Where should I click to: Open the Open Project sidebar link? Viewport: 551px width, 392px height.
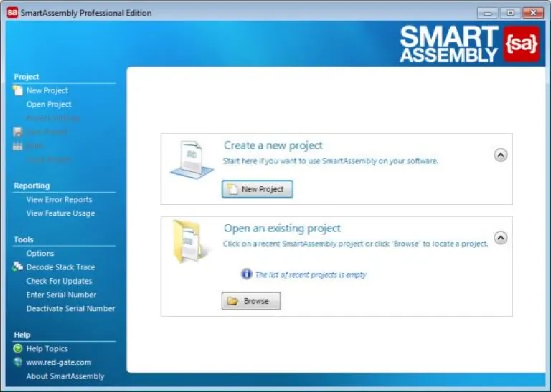tap(49, 104)
